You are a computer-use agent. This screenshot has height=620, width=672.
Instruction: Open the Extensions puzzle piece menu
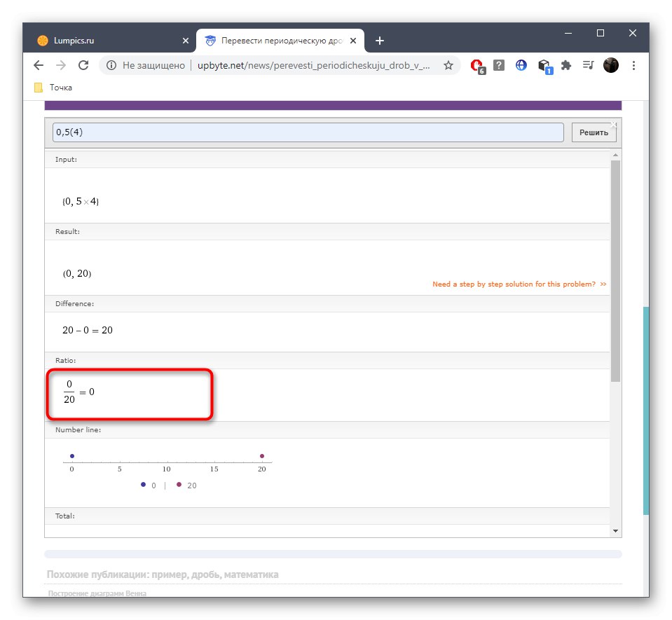566,65
